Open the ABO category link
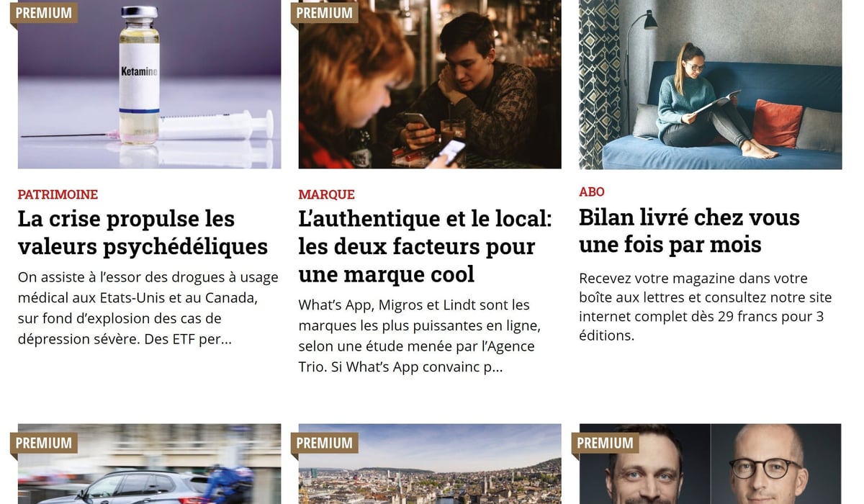 pos(592,192)
